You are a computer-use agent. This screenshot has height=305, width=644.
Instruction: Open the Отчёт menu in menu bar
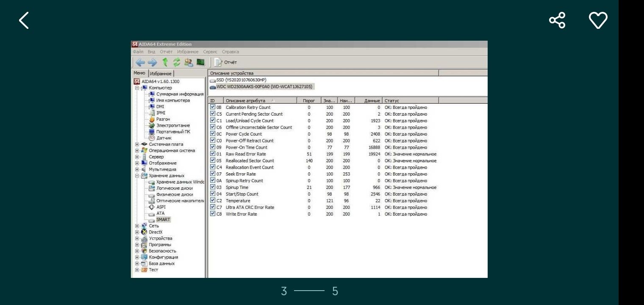[167, 52]
